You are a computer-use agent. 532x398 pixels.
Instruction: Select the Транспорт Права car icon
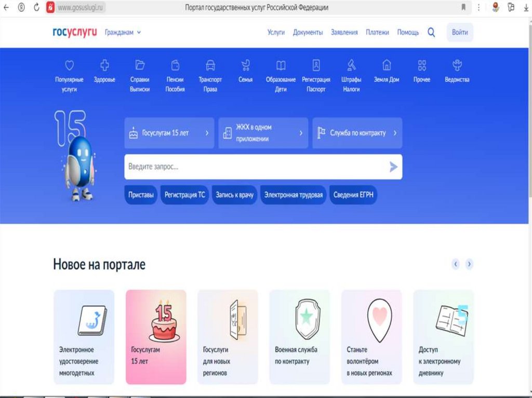[210, 65]
